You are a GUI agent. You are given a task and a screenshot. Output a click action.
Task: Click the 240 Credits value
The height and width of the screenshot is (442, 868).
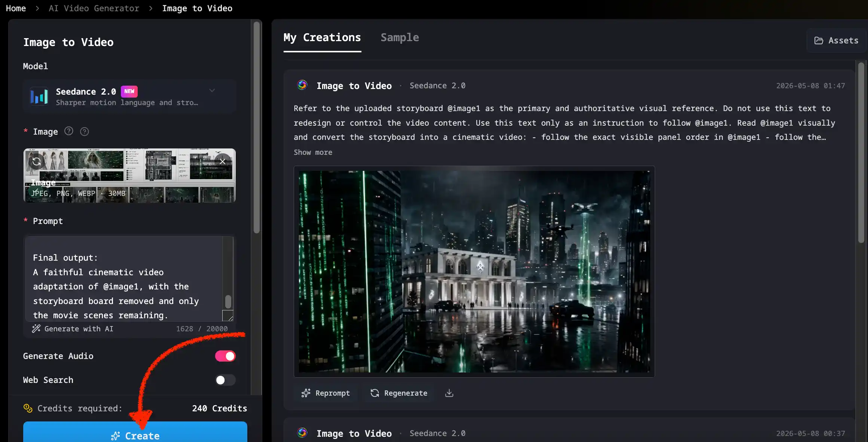click(220, 408)
